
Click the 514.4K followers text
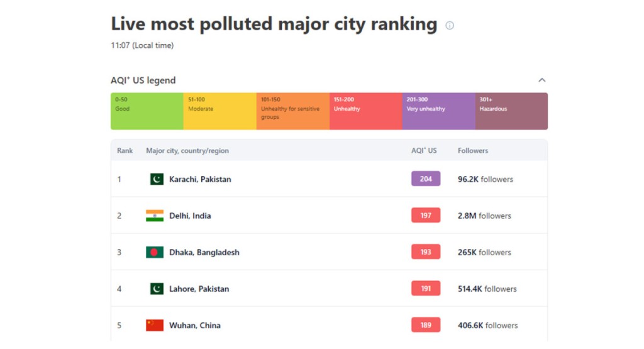pos(487,289)
